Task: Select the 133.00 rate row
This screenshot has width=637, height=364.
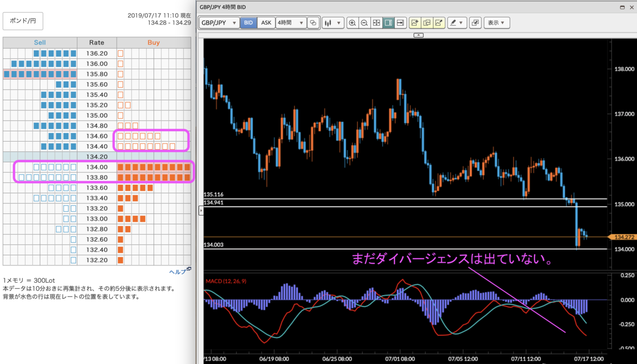Action: coord(97,219)
